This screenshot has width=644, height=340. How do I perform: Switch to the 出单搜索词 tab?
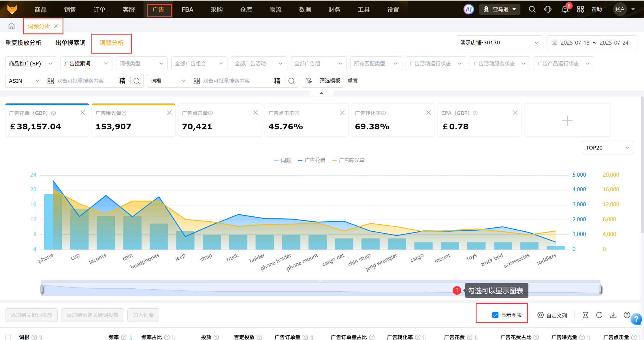[70, 43]
